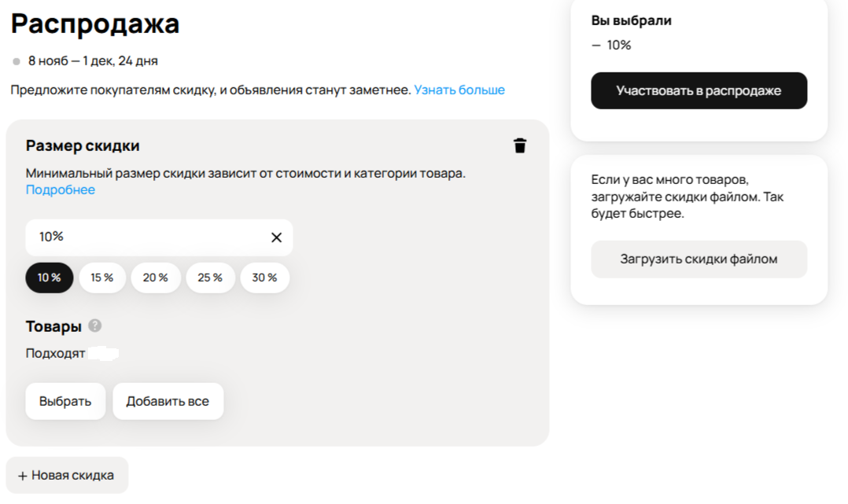848x504 pixels.
Task: Click the Размер скидки section heading
Action: click(x=83, y=145)
